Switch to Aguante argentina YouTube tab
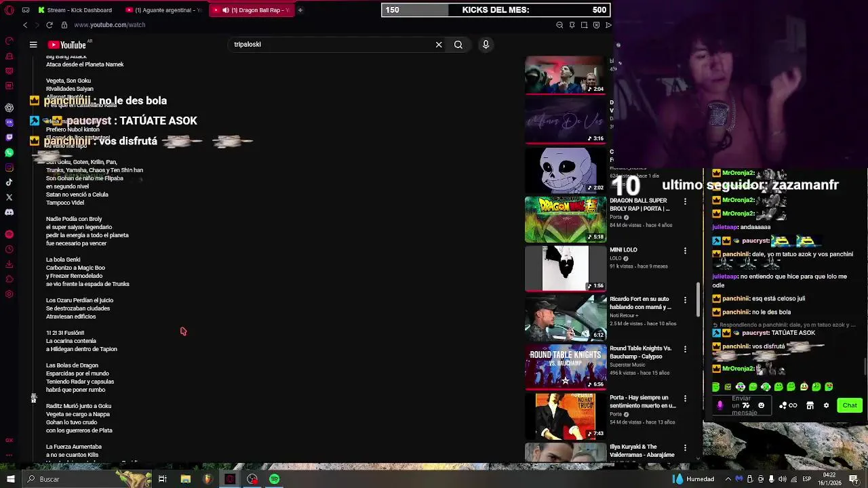The height and width of the screenshot is (488, 868). pos(163,10)
